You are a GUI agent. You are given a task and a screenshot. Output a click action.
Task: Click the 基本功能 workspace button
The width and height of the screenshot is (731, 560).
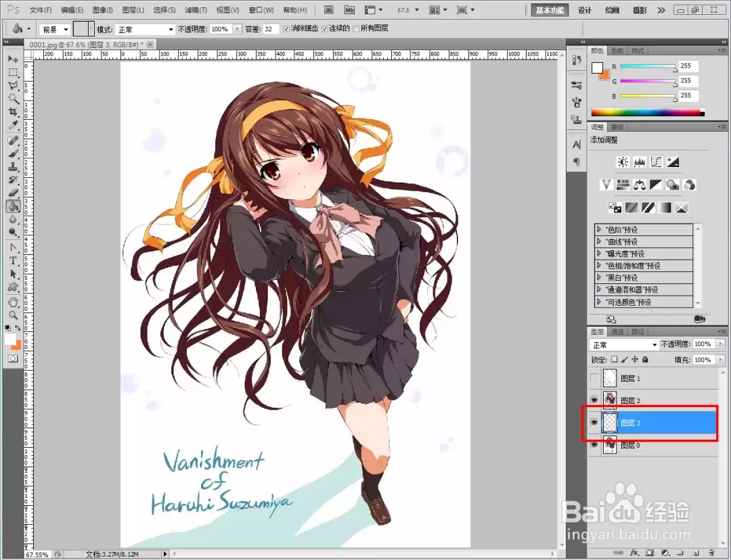pyautogui.click(x=550, y=10)
